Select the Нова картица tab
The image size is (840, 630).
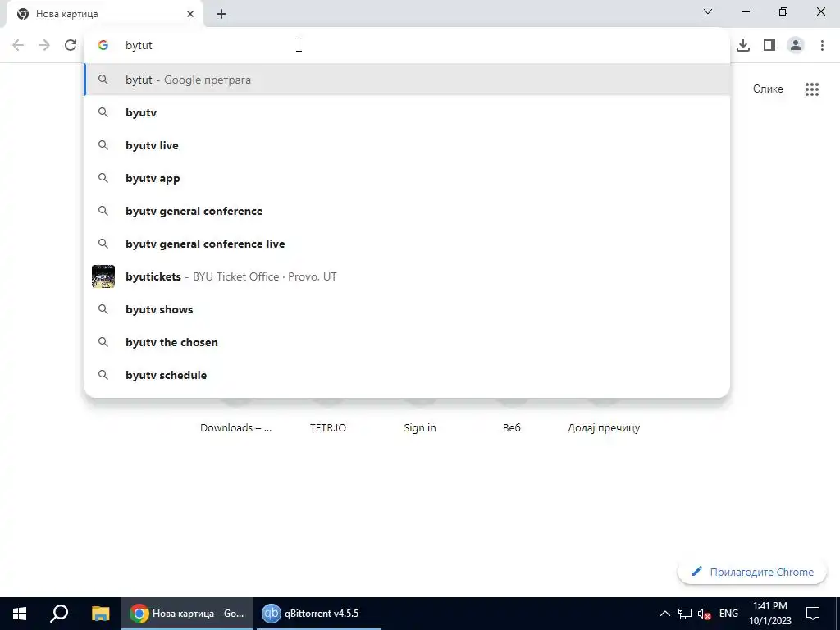[x=104, y=14]
